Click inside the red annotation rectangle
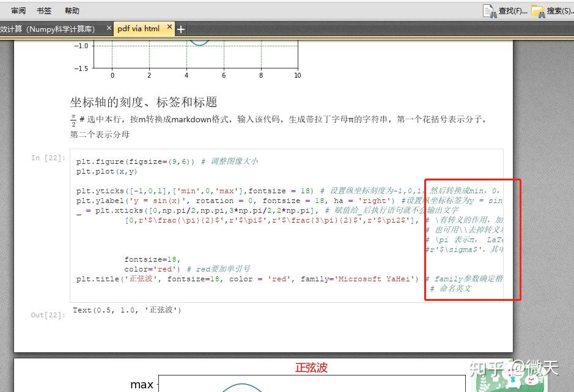Viewport: 574px width, 392px height. tap(472, 239)
